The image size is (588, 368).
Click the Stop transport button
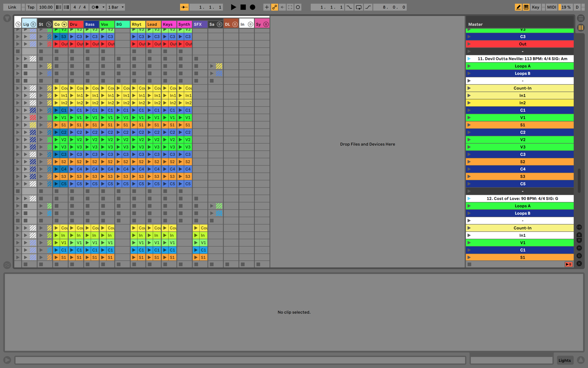(243, 7)
